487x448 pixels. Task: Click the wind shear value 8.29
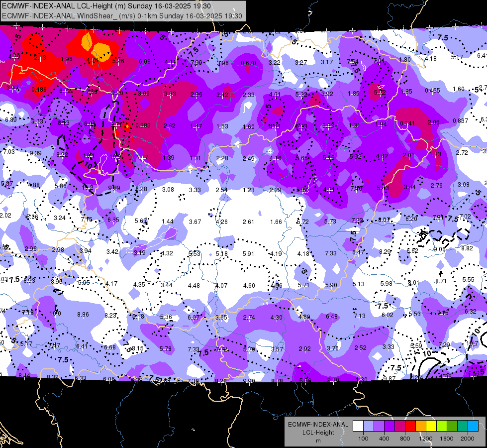(385, 251)
